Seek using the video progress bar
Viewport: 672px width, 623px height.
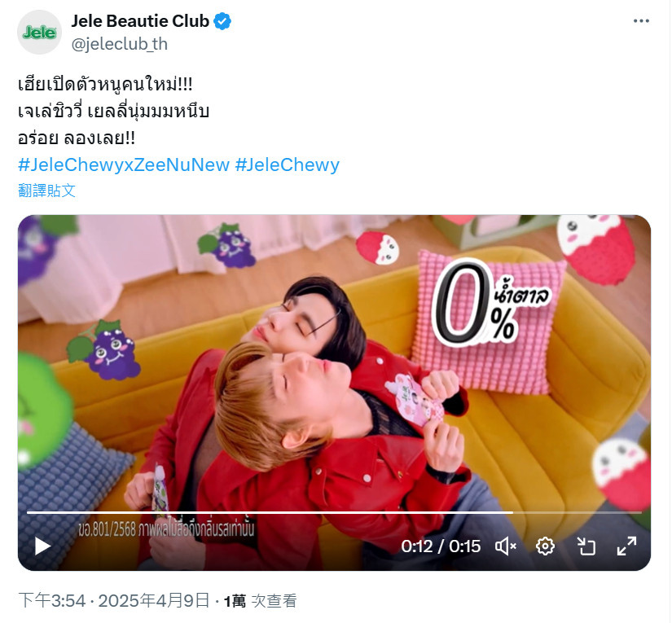point(334,512)
